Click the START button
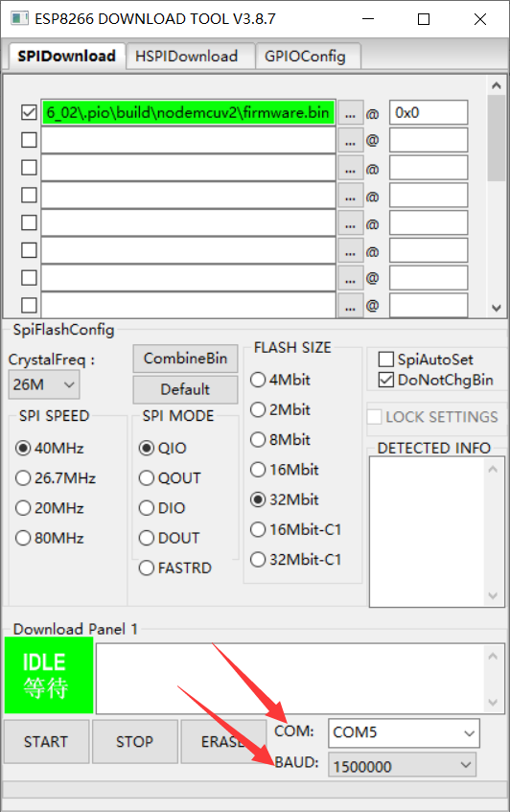This screenshot has width=510, height=812. click(46, 742)
